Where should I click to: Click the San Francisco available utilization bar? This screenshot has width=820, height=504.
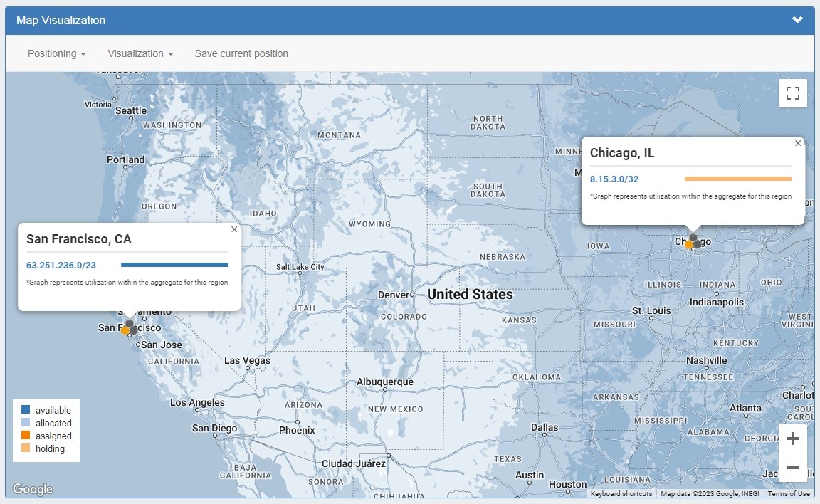174,265
